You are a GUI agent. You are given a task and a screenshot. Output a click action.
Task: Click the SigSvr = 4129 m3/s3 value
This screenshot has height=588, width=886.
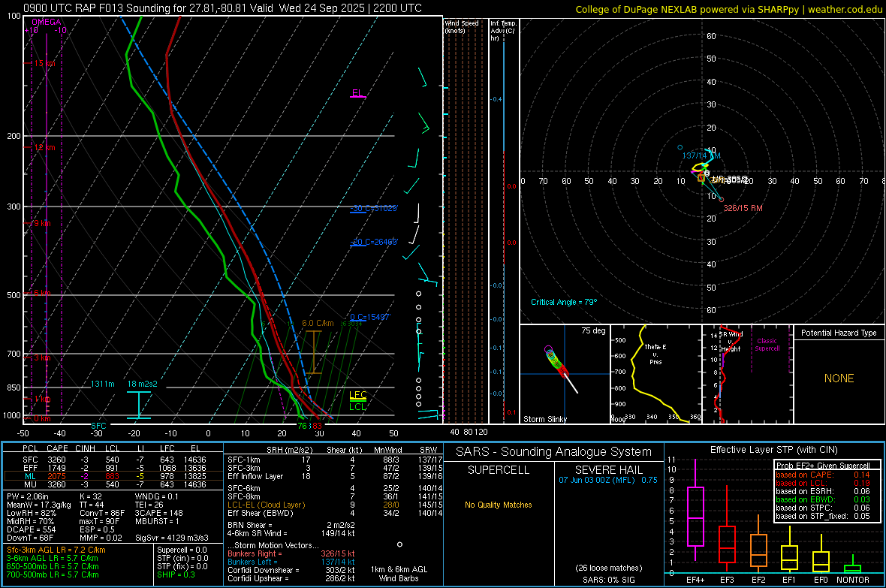172,538
